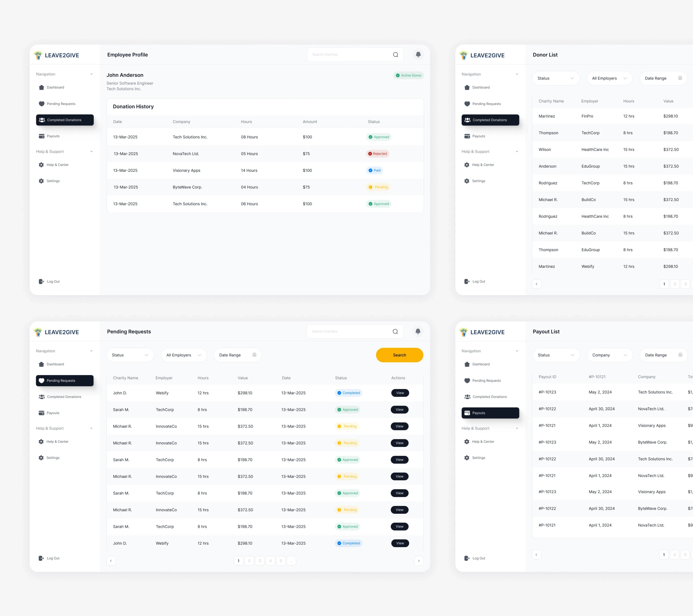The height and width of the screenshot is (616, 693).
Task: Click Log Out icon in Donor List sidebar
Action: pos(467,282)
